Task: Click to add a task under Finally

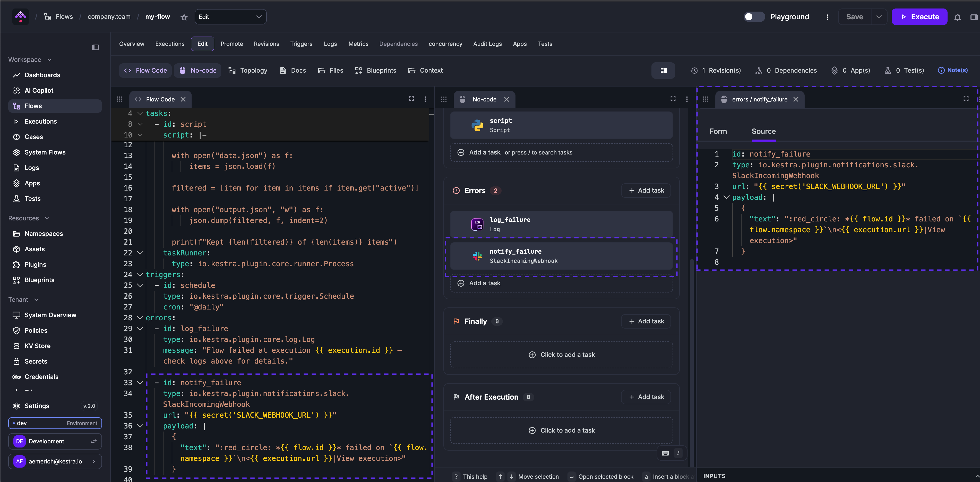Action: click(x=562, y=355)
